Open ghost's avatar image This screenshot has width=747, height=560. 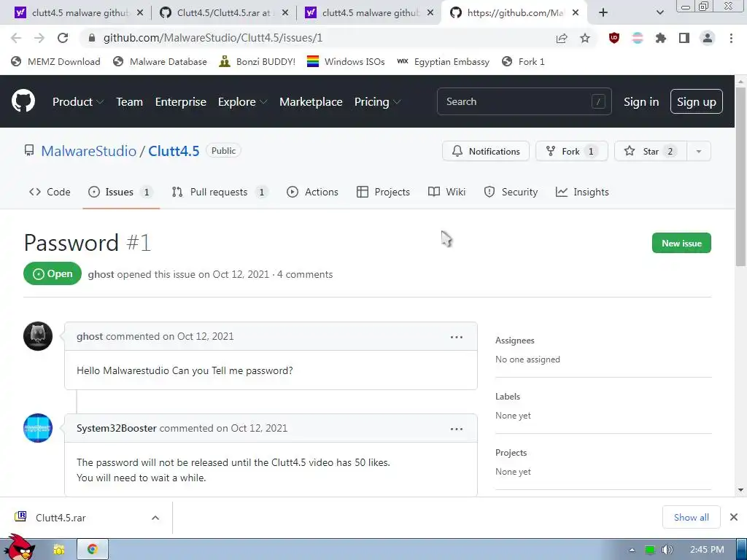point(38,336)
